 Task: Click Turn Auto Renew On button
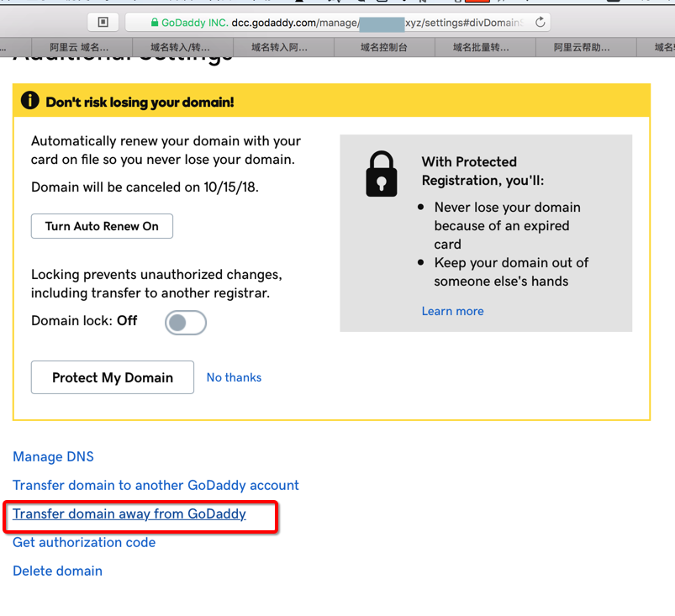coord(102,226)
